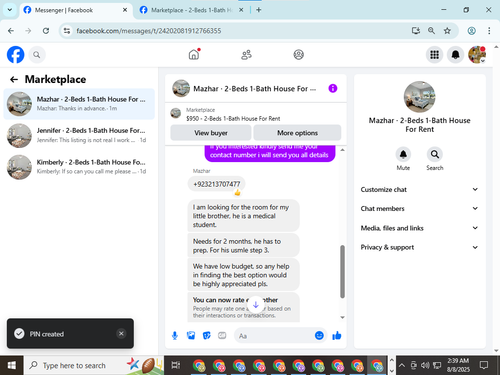Click More options button
Viewport: 500px width, 375px height.
coord(297,133)
